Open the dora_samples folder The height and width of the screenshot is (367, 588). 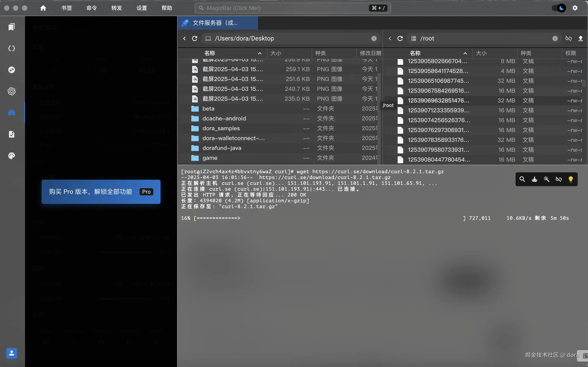coord(221,128)
